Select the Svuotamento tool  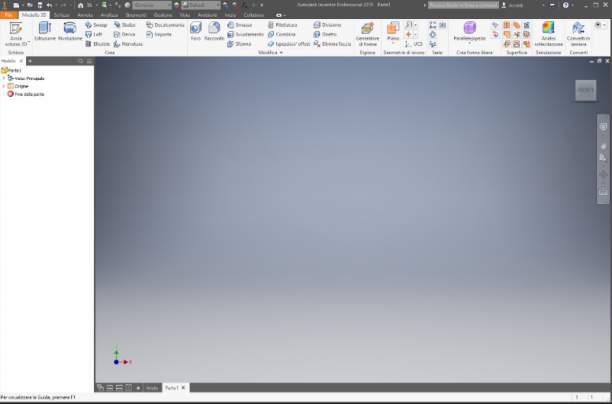tap(246, 34)
